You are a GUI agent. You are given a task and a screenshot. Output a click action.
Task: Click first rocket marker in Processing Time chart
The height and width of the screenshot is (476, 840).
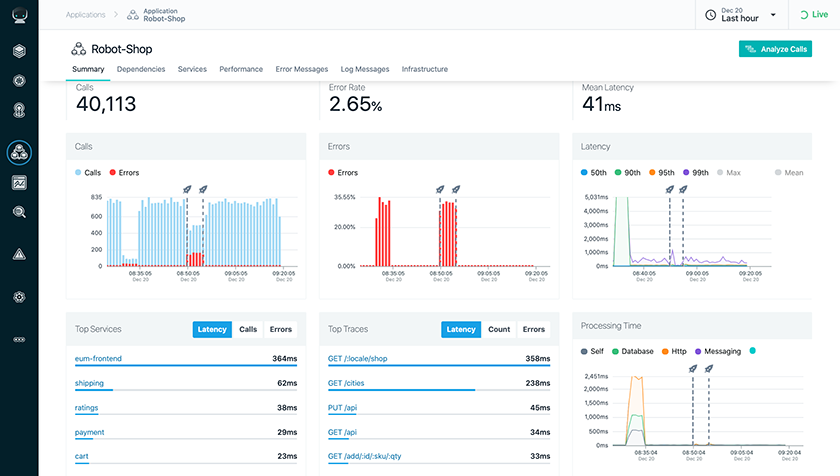click(693, 369)
